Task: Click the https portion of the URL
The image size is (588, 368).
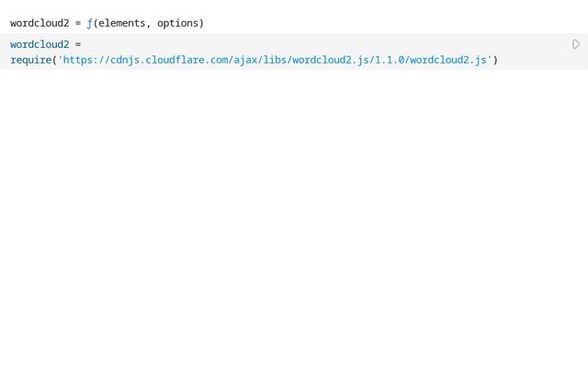Action: click(78, 60)
